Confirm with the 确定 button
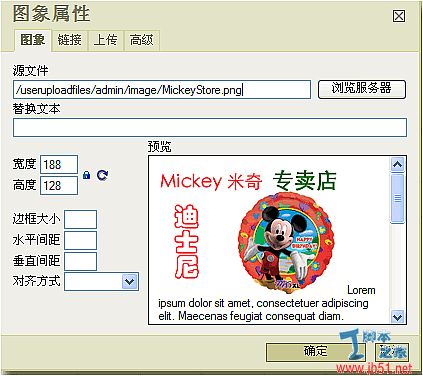The width and height of the screenshot is (423, 376). pos(315,352)
